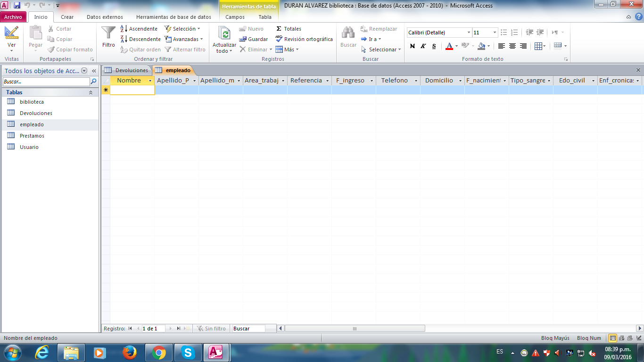Image resolution: width=644 pixels, height=362 pixels.
Task: Open the Nombre column filter dropdown
Action: click(150, 81)
